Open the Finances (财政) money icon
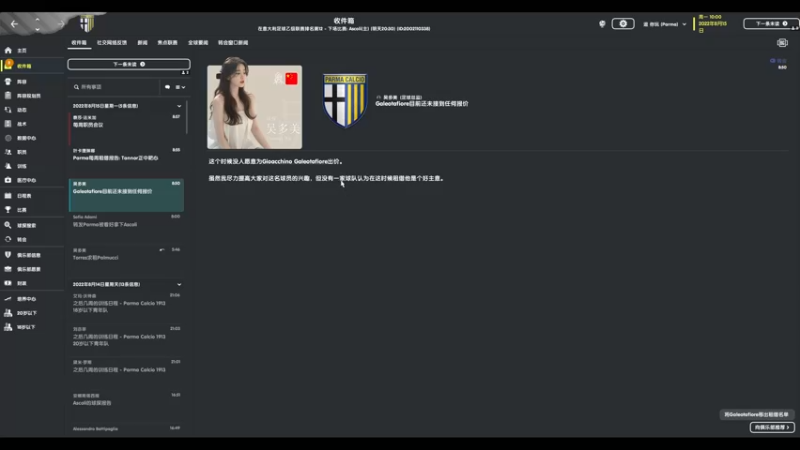Viewport: 800px width, 450px height. [x=8, y=283]
